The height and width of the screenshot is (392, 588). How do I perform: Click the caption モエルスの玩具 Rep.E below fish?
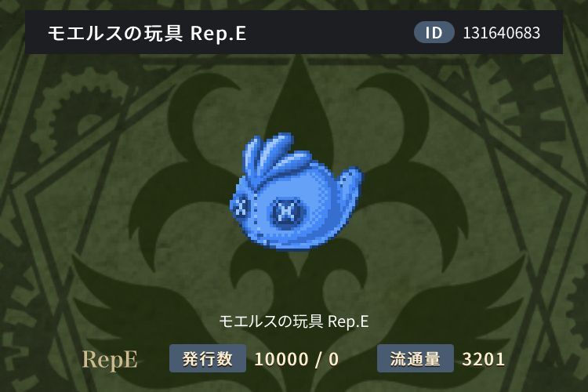tap(294, 321)
